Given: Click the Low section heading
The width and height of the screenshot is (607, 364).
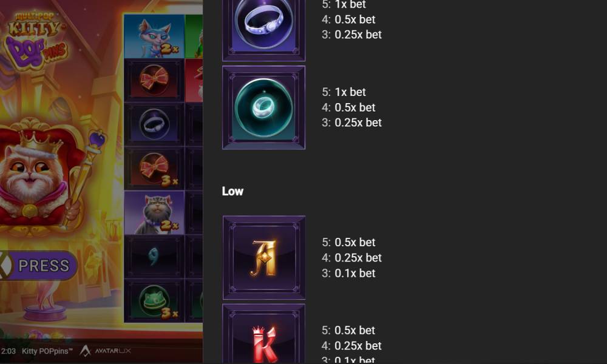Looking at the screenshot, I should point(232,191).
